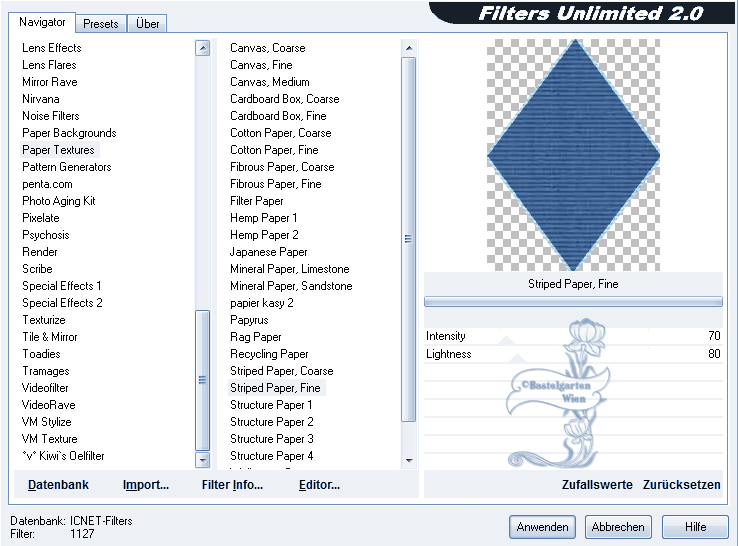Open the Über tab
The height and width of the screenshot is (546, 738).
tap(147, 24)
